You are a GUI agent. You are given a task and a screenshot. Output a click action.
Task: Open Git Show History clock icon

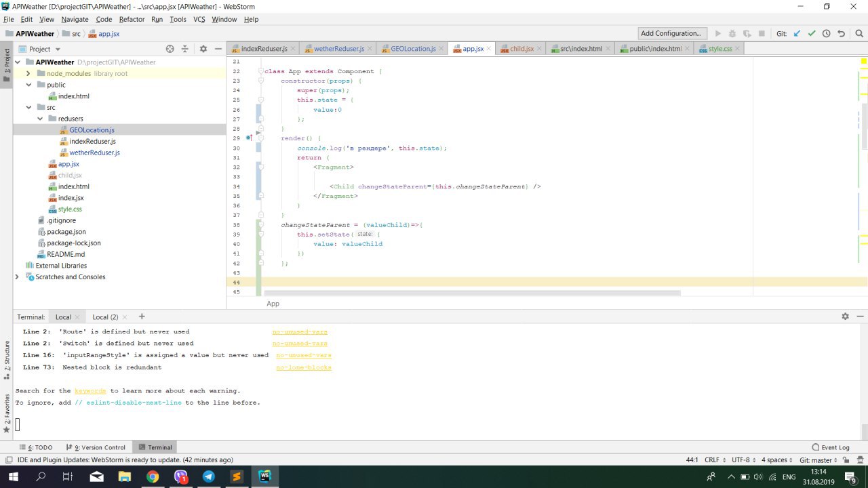point(826,33)
